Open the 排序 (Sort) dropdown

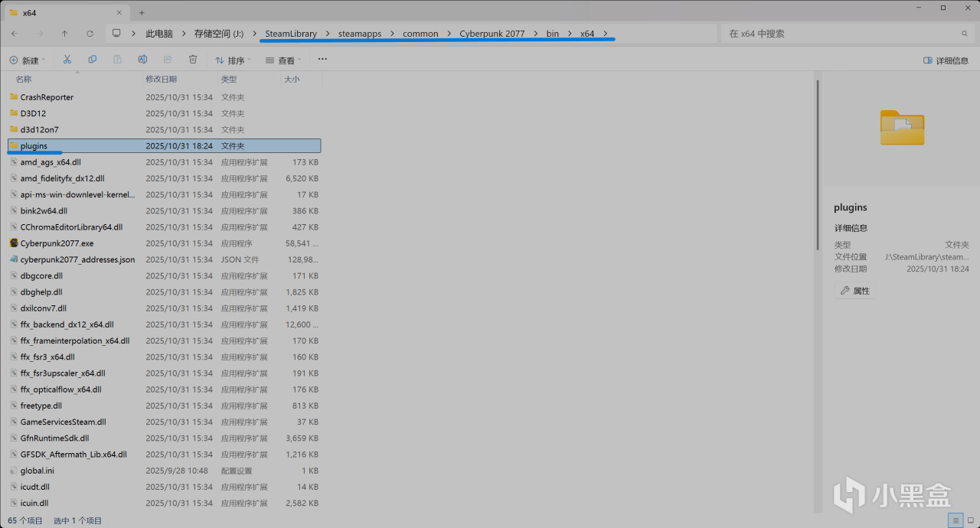(x=232, y=60)
